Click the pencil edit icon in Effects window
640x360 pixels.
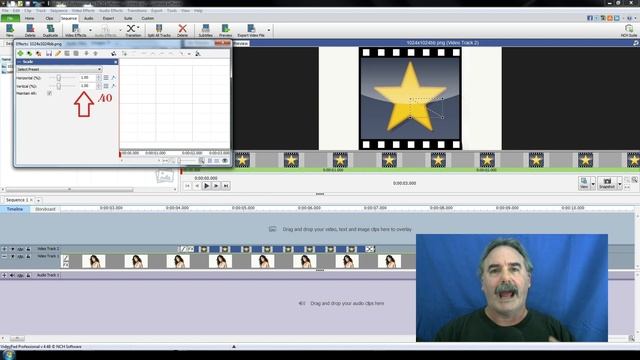tap(58, 53)
